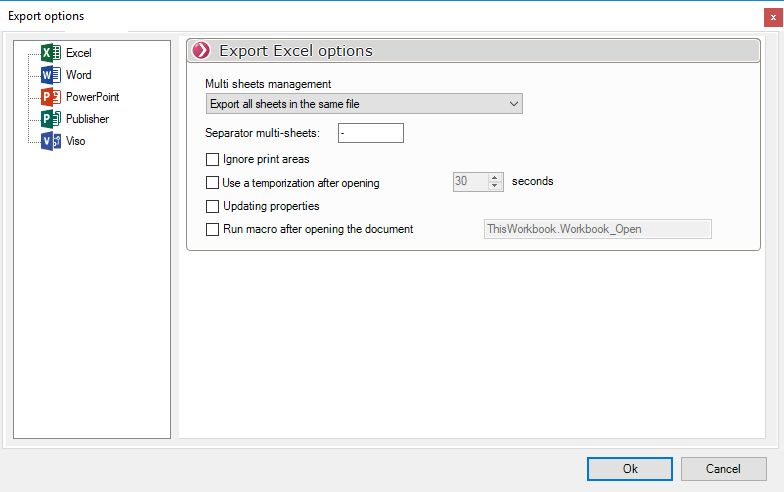The image size is (784, 492).
Task: Click the Separator multi-sheets text field
Action: point(370,133)
